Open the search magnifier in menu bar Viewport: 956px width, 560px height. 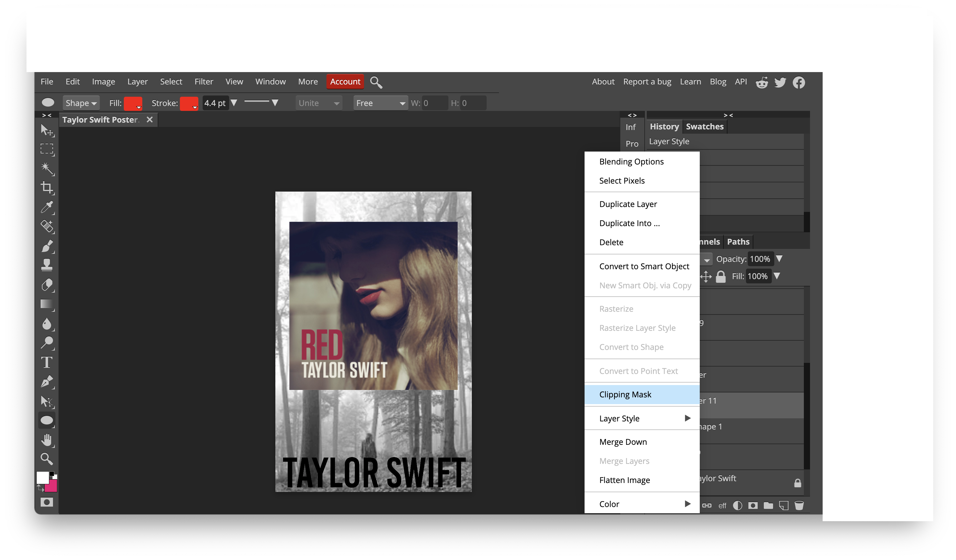[376, 82]
